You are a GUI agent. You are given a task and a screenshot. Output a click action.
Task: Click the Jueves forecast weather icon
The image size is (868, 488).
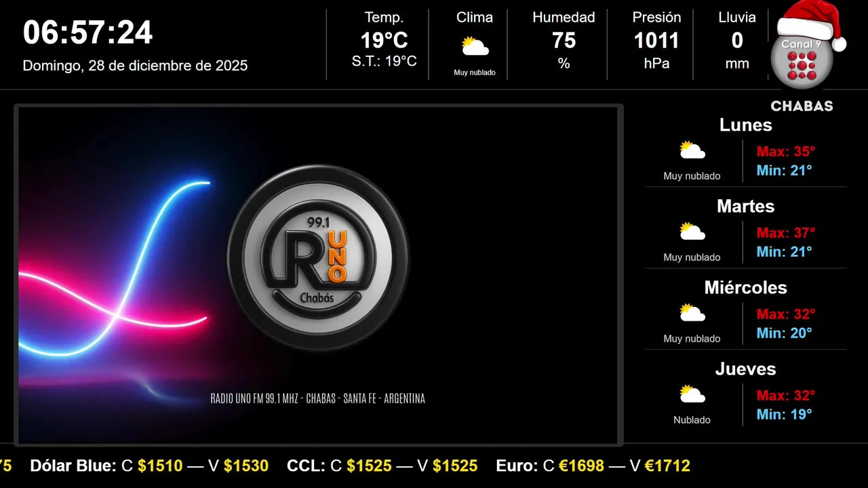point(692,394)
